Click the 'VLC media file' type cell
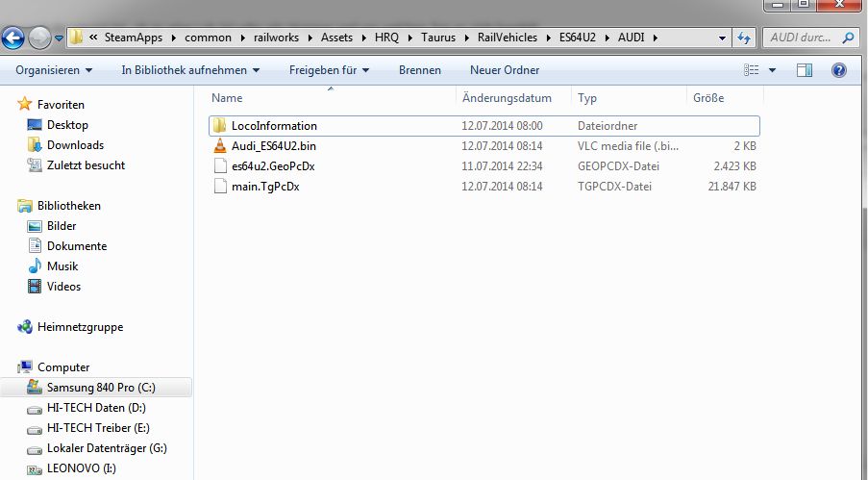This screenshot has width=868, height=480. coord(628,146)
